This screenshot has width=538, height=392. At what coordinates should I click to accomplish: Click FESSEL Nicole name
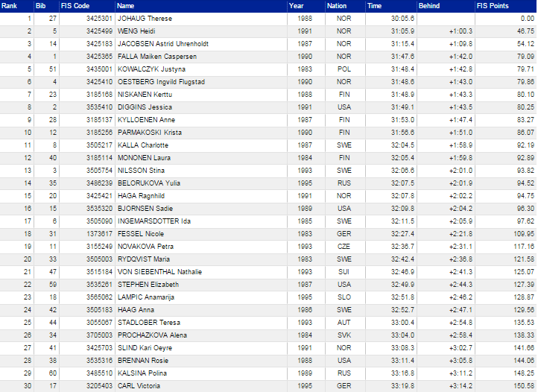(141, 235)
